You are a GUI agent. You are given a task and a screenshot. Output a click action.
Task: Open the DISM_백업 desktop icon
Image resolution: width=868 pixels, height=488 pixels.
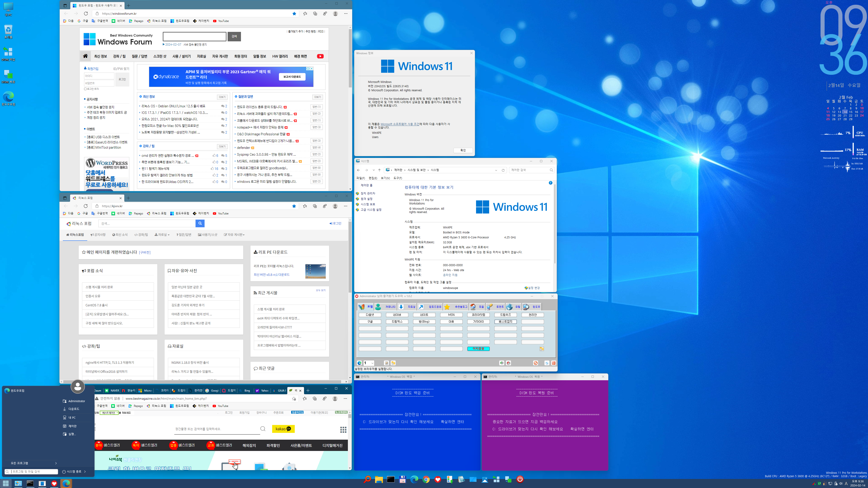tap(8, 54)
